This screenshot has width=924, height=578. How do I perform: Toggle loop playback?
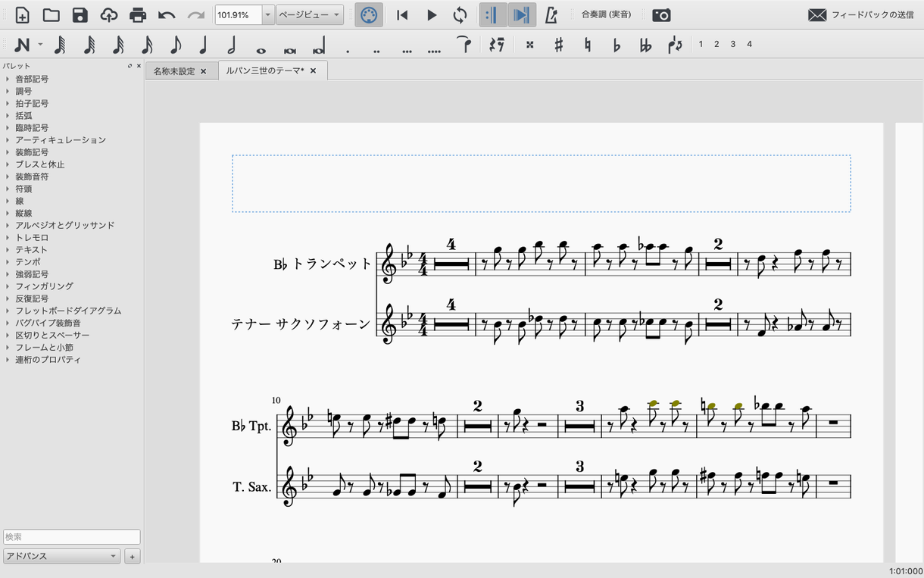coord(460,15)
